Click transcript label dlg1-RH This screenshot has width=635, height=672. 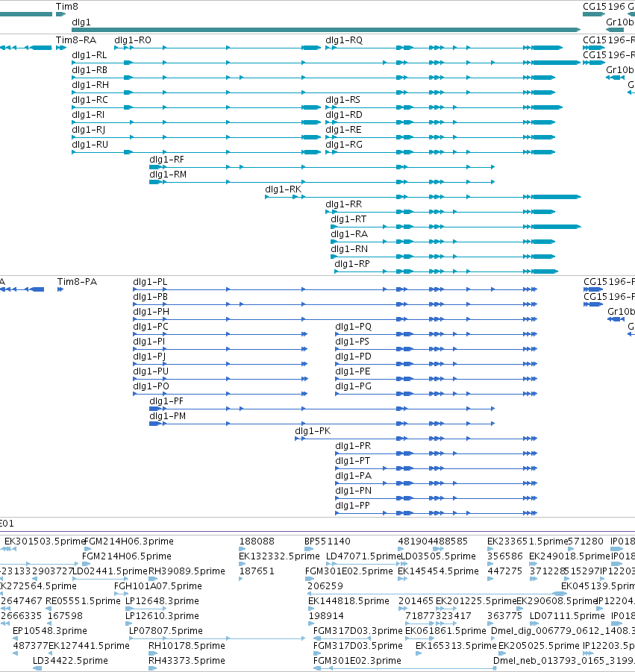pyautogui.click(x=90, y=85)
